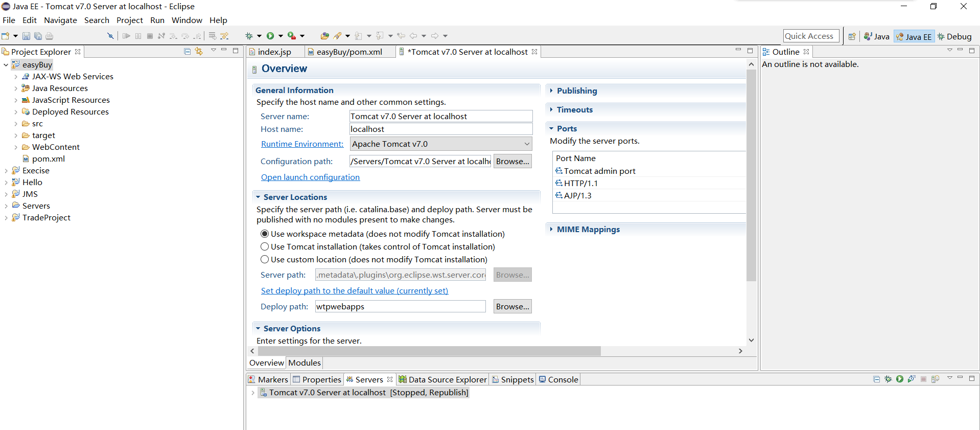Switch to the easyBuy/pom.xml editor tab
The width and height of the screenshot is (980, 430).
(349, 52)
